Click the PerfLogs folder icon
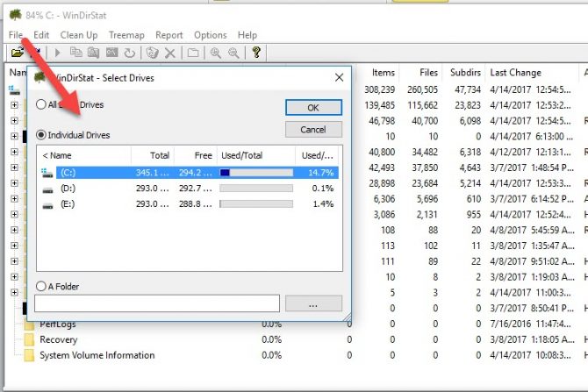The image size is (588, 392). point(29,325)
